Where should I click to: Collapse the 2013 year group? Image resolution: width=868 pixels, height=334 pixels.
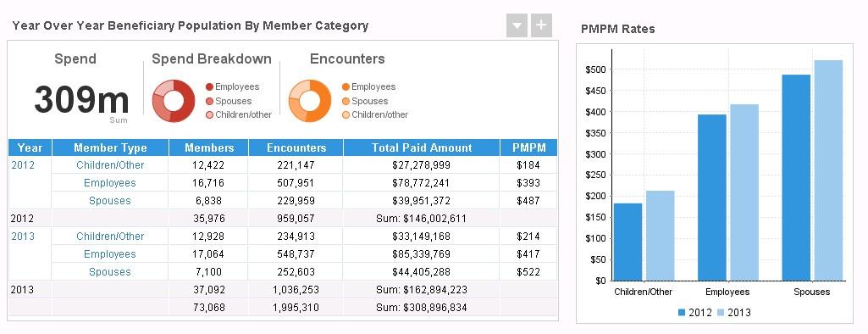[x=23, y=237]
